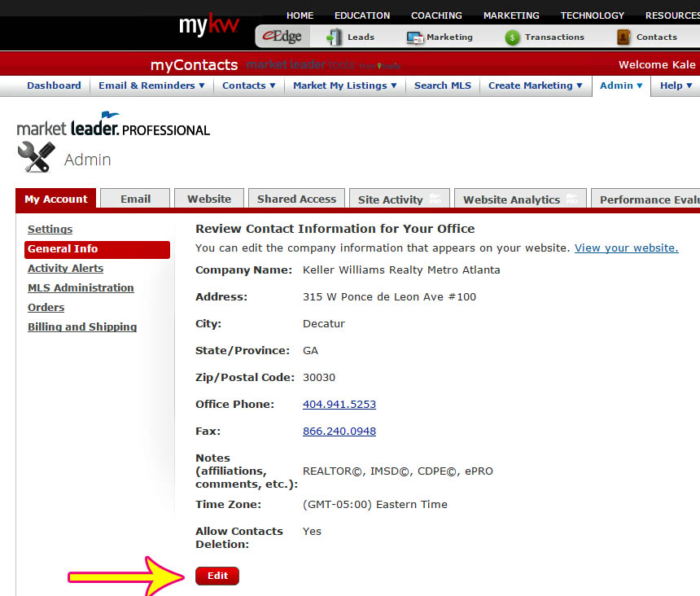Open Activity Alerts in sidebar
The width and height of the screenshot is (700, 596).
65,269
